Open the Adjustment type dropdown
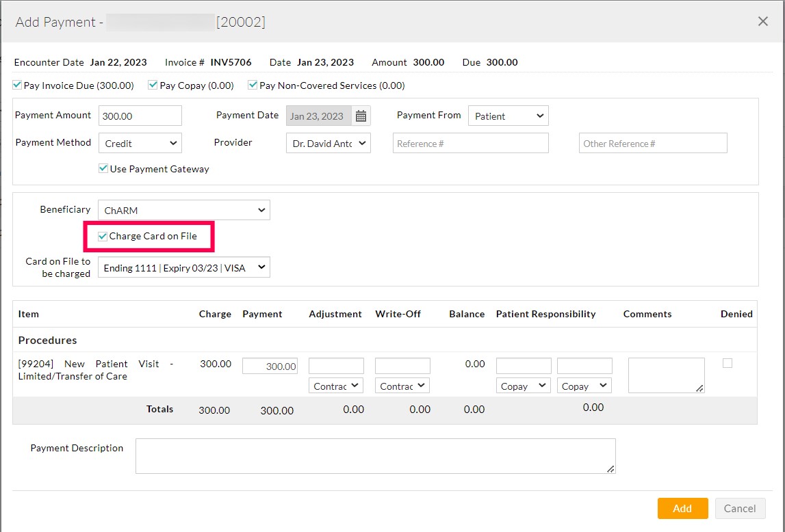This screenshot has width=785, height=532. [336, 386]
